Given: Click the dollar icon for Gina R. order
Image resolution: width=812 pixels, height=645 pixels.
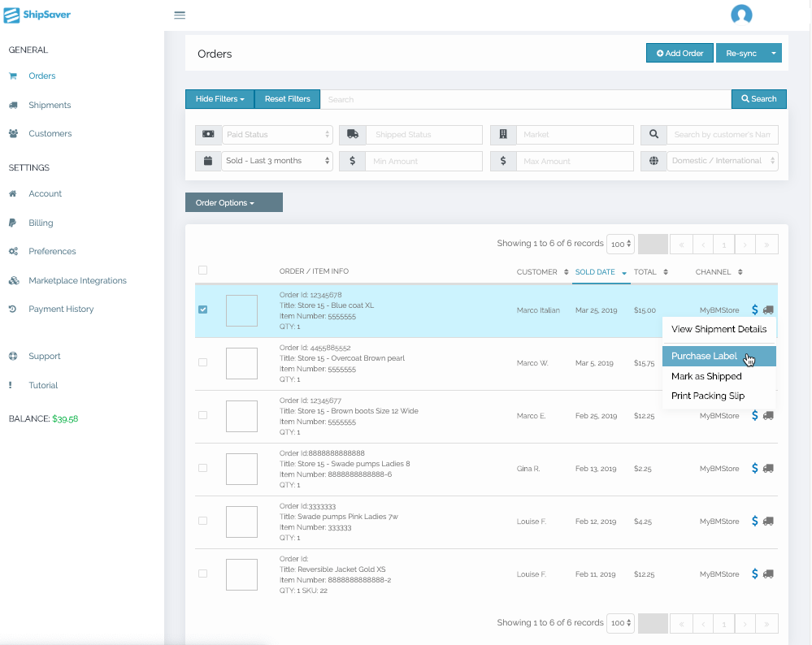Looking at the screenshot, I should (x=754, y=468).
